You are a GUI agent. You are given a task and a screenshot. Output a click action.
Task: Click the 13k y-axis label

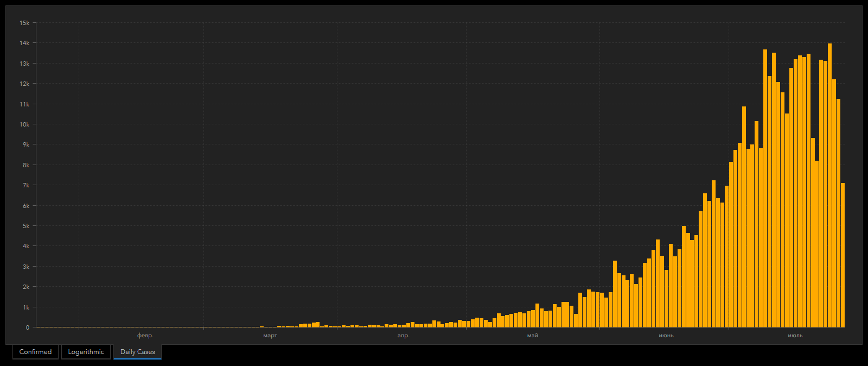pos(24,64)
